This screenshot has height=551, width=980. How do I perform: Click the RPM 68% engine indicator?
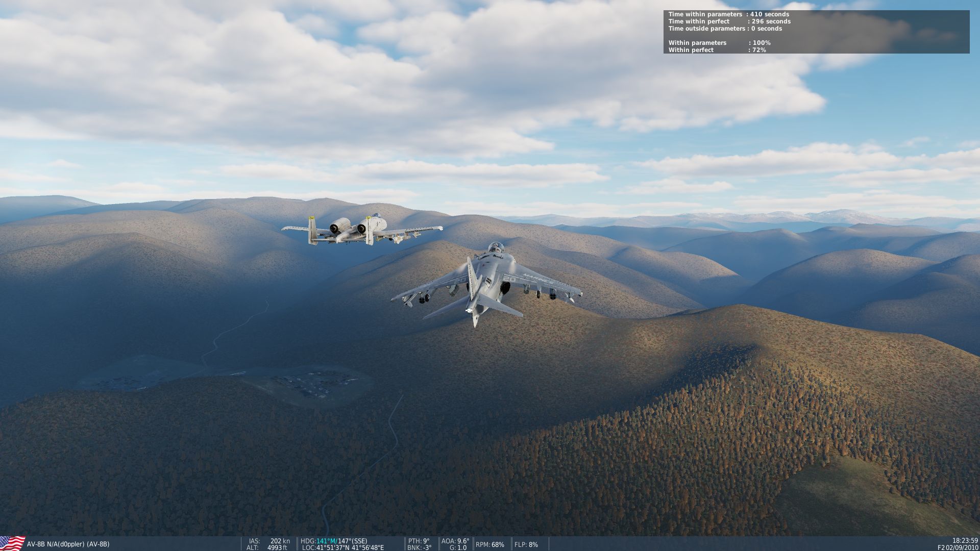click(489, 544)
